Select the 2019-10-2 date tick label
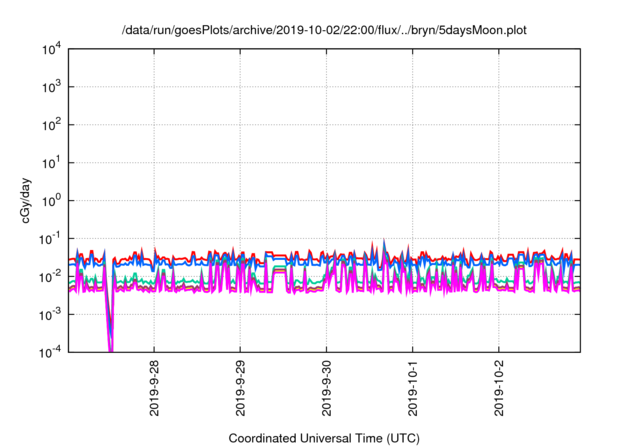The image size is (640, 448). (499, 388)
